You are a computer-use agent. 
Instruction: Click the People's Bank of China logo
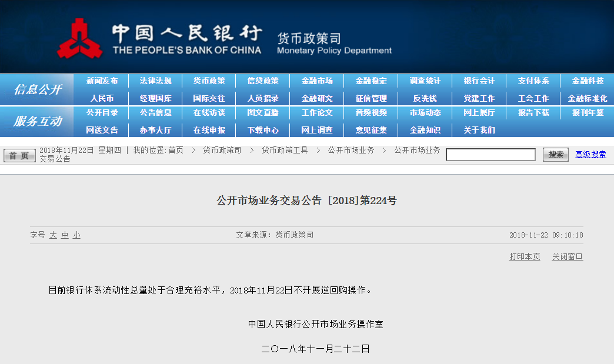point(79,38)
